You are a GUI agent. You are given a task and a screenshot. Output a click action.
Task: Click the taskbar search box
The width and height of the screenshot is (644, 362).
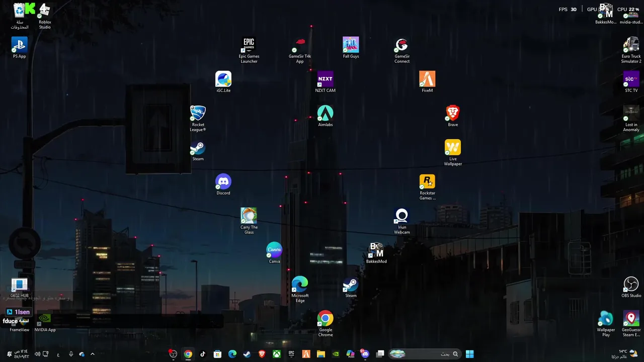(x=424, y=354)
